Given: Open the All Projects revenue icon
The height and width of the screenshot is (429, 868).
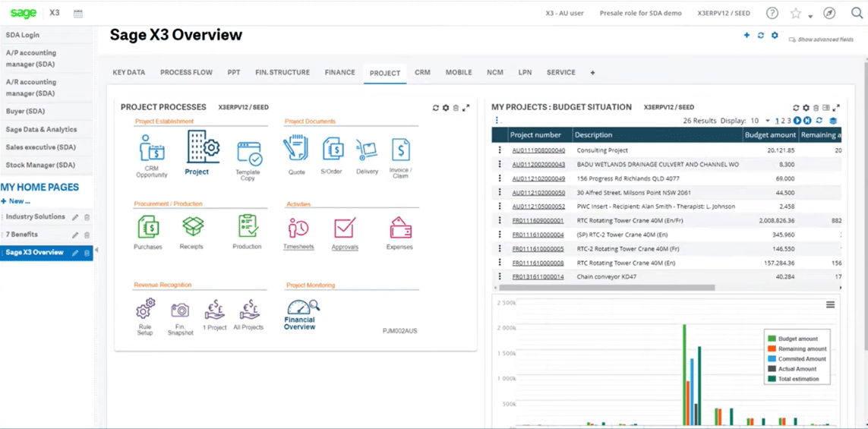Looking at the screenshot, I should [250, 310].
